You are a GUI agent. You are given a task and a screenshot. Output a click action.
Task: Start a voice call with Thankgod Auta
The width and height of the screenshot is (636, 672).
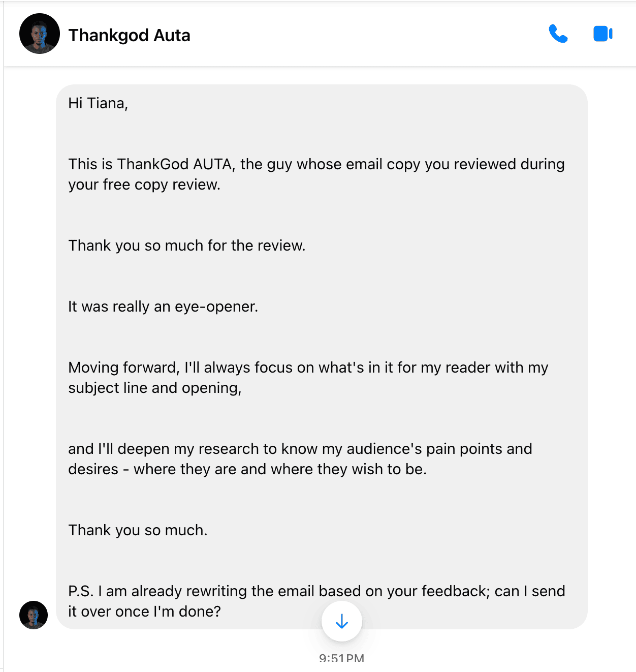pos(558,34)
